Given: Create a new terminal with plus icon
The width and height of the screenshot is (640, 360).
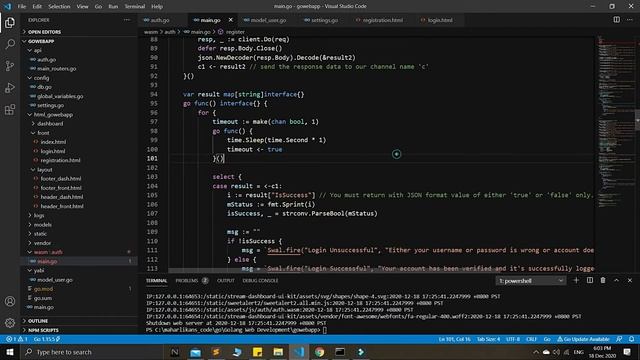Looking at the screenshot, I should [x=576, y=280].
